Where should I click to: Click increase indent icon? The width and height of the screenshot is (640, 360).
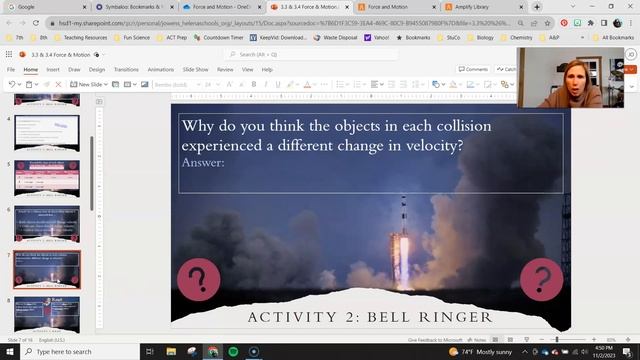[403, 84]
